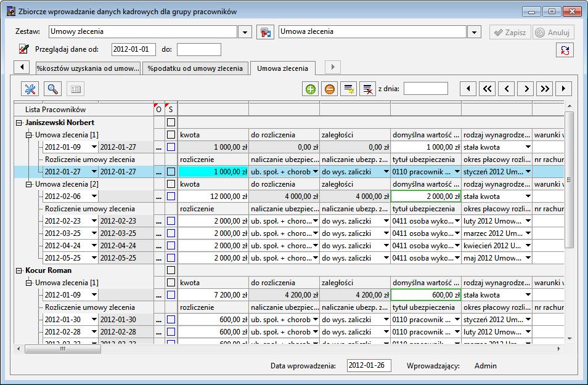The image size is (588, 385).
Task: Open the dropdown showing Umowa zlecenia at the top right
Action: point(474,32)
